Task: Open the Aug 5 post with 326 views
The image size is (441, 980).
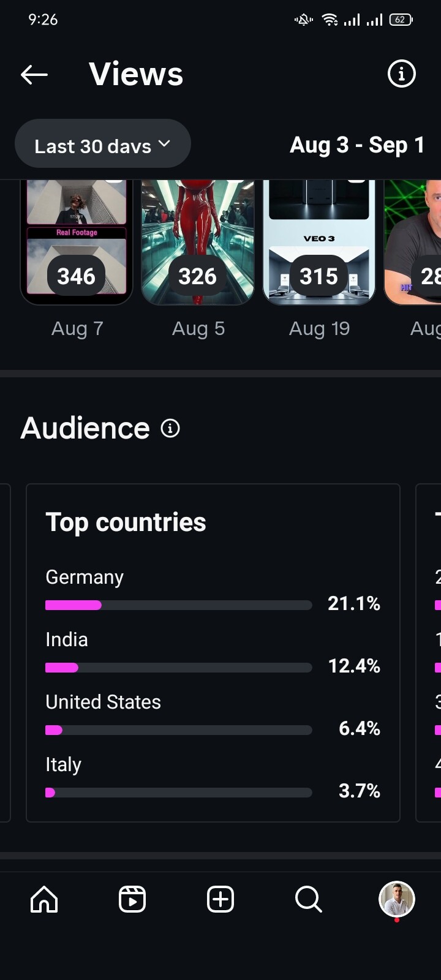Action: 198,245
